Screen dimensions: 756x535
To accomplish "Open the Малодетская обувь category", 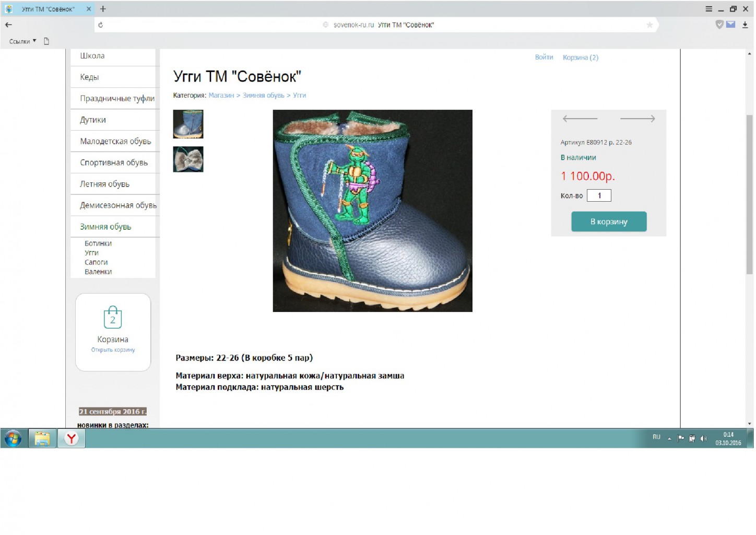I will coord(115,142).
